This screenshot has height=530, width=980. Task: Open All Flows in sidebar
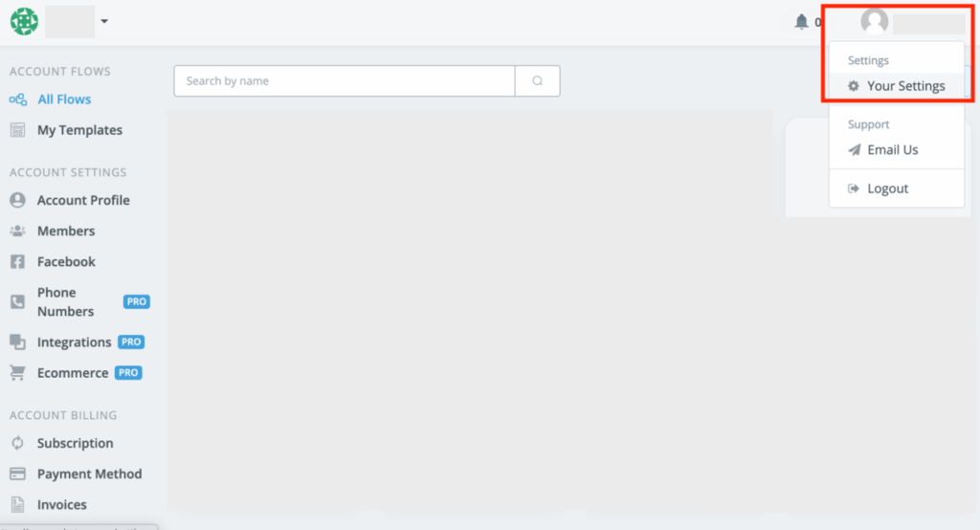(x=63, y=99)
